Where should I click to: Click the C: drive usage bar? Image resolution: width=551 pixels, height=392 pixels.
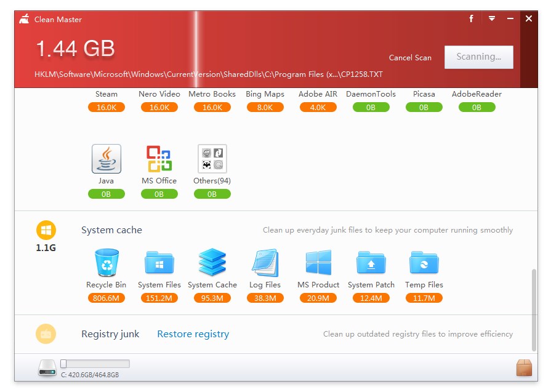pos(95,364)
